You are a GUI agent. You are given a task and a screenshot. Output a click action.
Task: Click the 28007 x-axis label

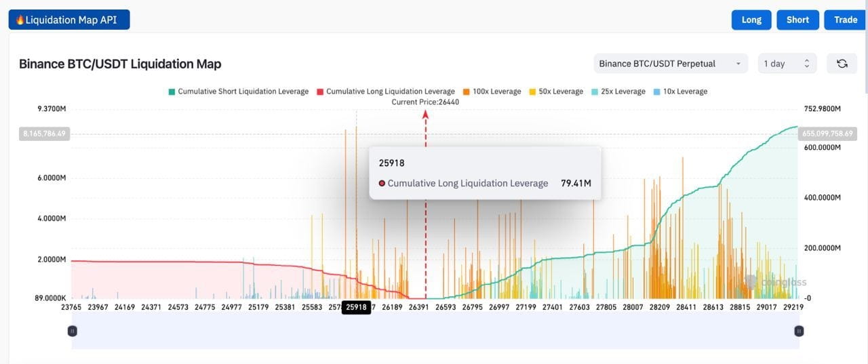tap(633, 307)
